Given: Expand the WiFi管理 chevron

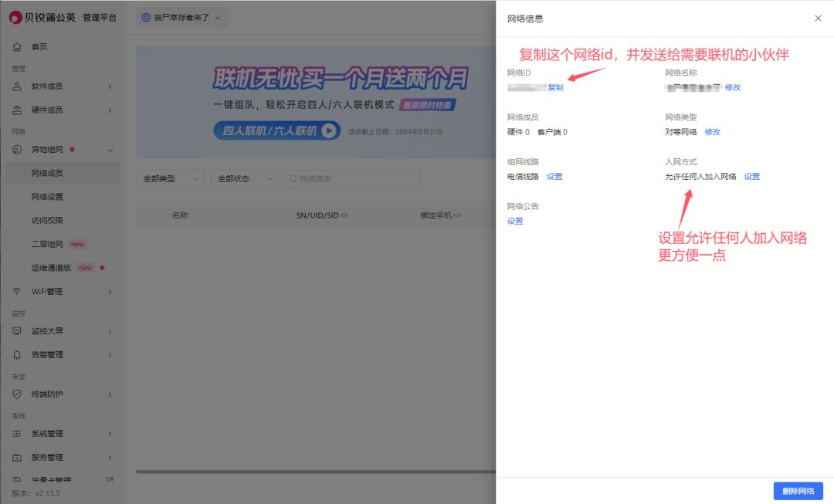Looking at the screenshot, I should tap(110, 291).
